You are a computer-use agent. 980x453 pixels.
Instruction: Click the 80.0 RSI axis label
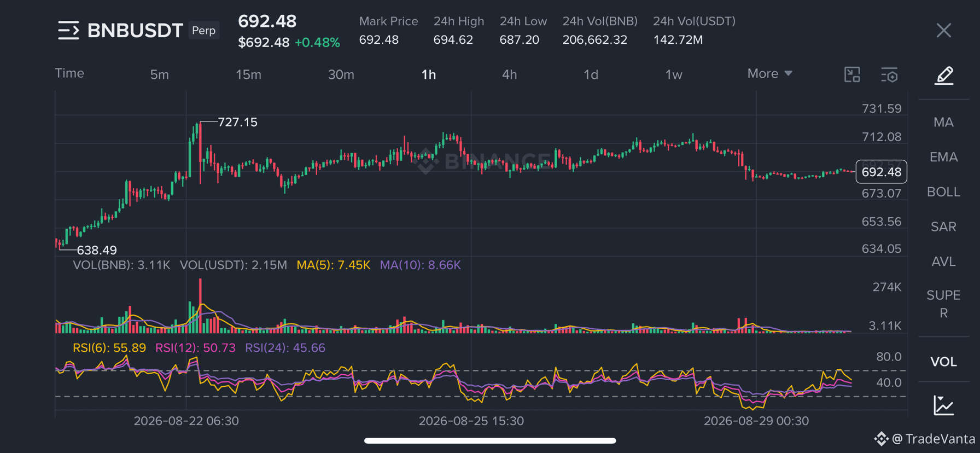click(x=889, y=357)
